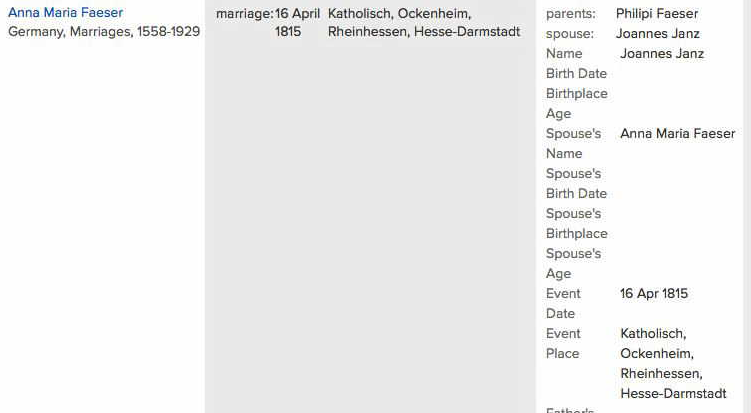Select the 16 April 1815 marriage date
The height and width of the screenshot is (413, 751).
click(x=297, y=22)
